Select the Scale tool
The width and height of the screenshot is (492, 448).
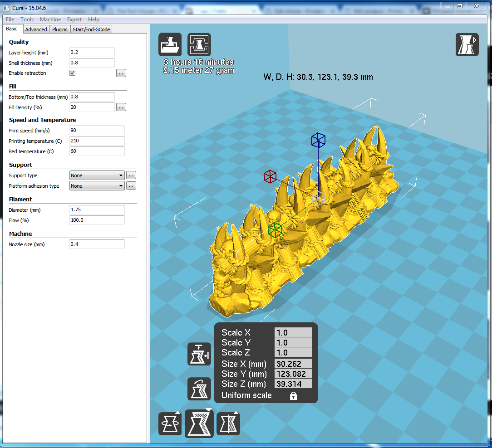tap(199, 424)
